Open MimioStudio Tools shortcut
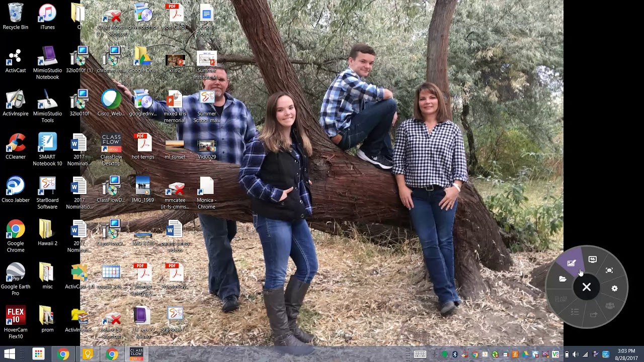Viewport: 644px width, 362px height. point(47,106)
